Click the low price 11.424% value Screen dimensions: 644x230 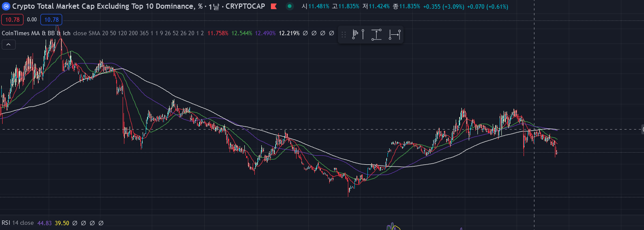[x=379, y=7]
